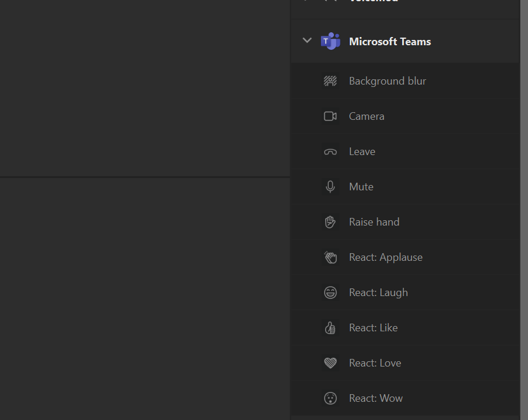Select the "Background blur" action label
The width and height of the screenshot is (528, 420).
(387, 81)
